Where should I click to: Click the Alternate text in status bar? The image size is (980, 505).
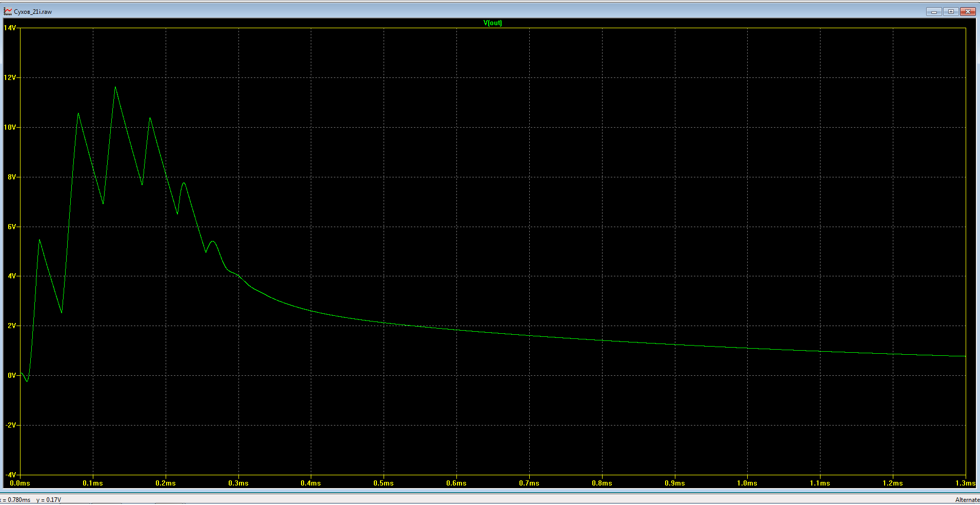click(x=967, y=500)
